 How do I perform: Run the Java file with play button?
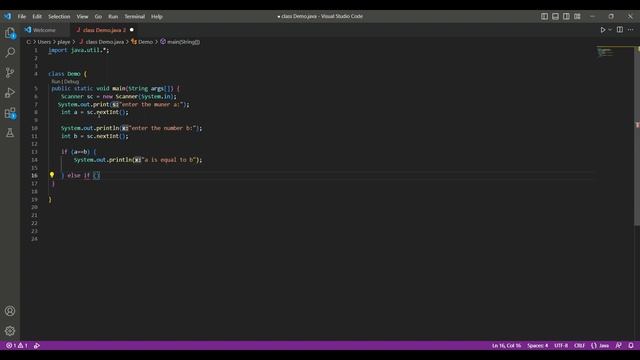(602, 30)
